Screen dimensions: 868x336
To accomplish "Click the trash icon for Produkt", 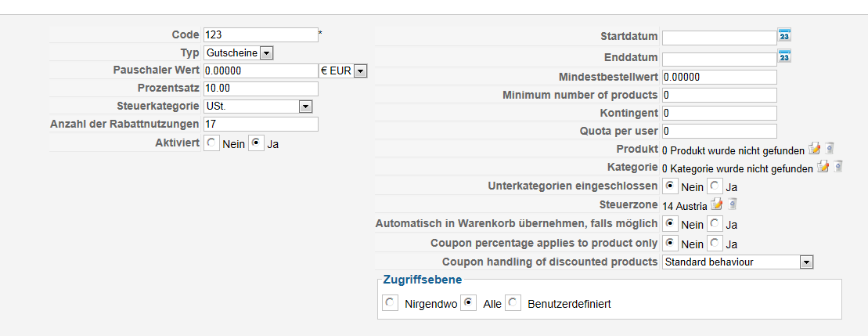I will pos(830,148).
